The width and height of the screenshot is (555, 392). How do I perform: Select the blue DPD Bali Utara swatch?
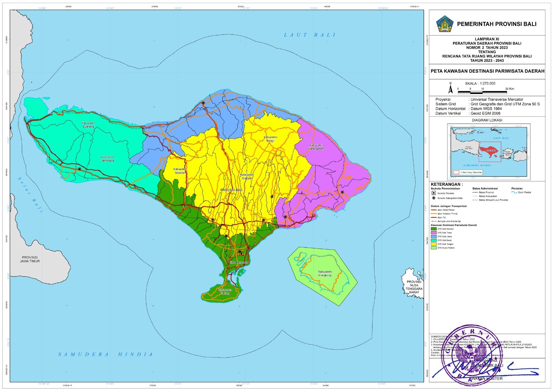click(x=434, y=237)
